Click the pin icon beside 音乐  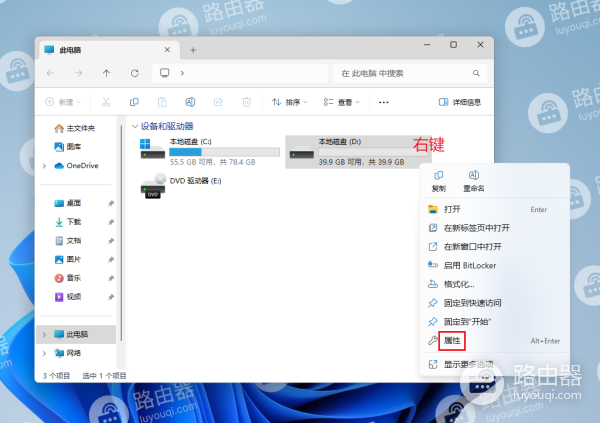click(x=111, y=278)
